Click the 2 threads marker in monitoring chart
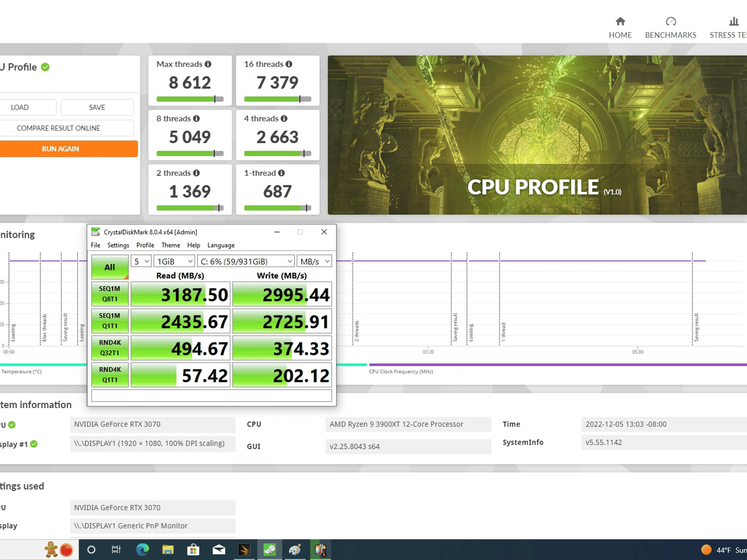747x560 pixels. [x=357, y=331]
